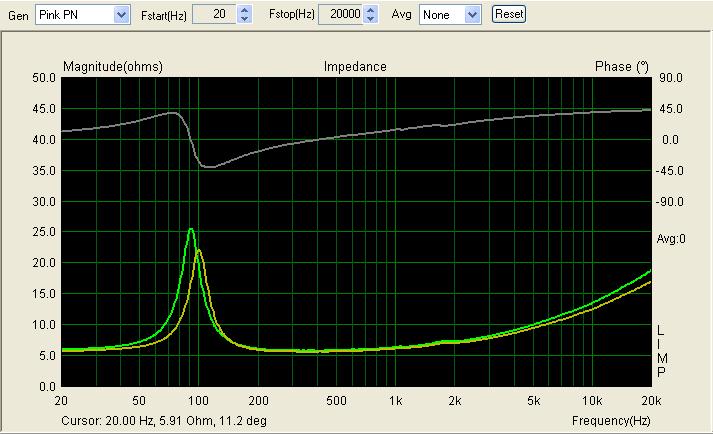Screen dimensions: 713x434
Task: Decrease Fstart frequency with down arrow
Action: pyautogui.click(x=245, y=19)
